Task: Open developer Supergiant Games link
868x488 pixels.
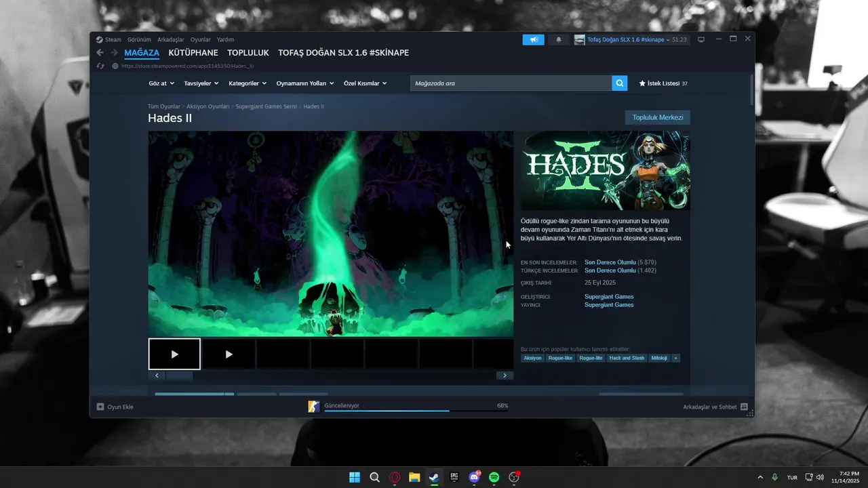Action: pyautogui.click(x=609, y=297)
